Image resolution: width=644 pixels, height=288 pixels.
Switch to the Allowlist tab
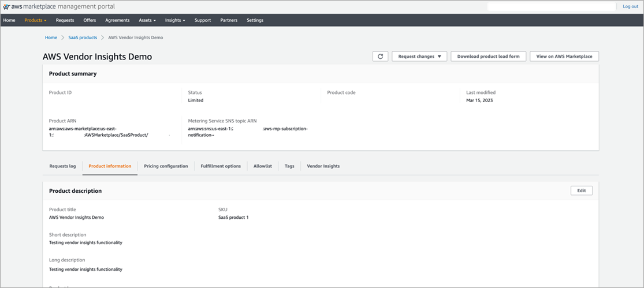point(263,166)
